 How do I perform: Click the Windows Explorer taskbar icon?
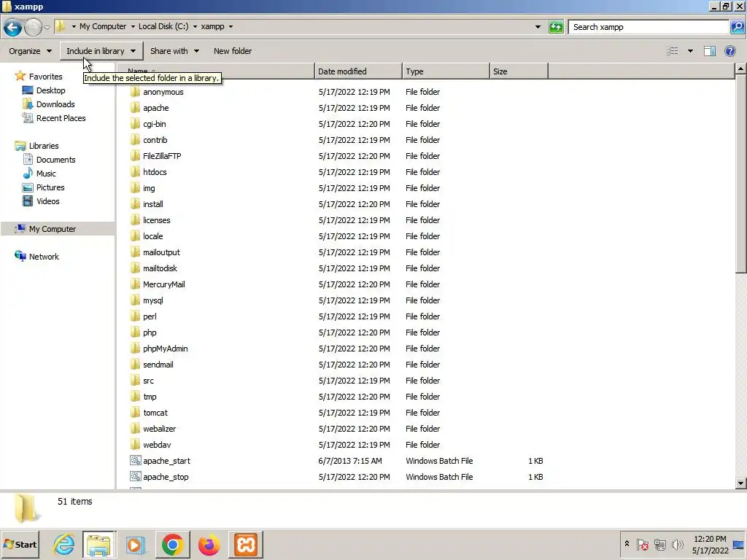98,544
